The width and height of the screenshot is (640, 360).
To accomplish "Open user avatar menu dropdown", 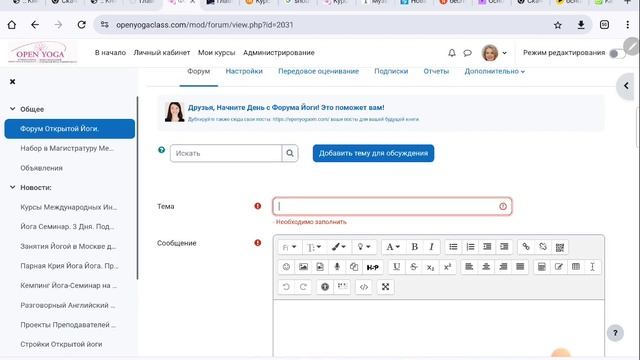I will tap(494, 53).
